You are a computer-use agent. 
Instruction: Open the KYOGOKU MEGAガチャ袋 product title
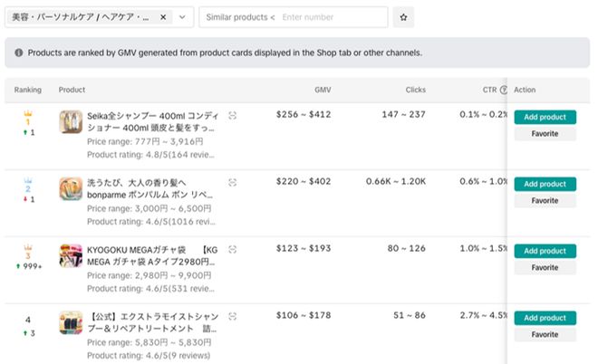[x=152, y=255]
